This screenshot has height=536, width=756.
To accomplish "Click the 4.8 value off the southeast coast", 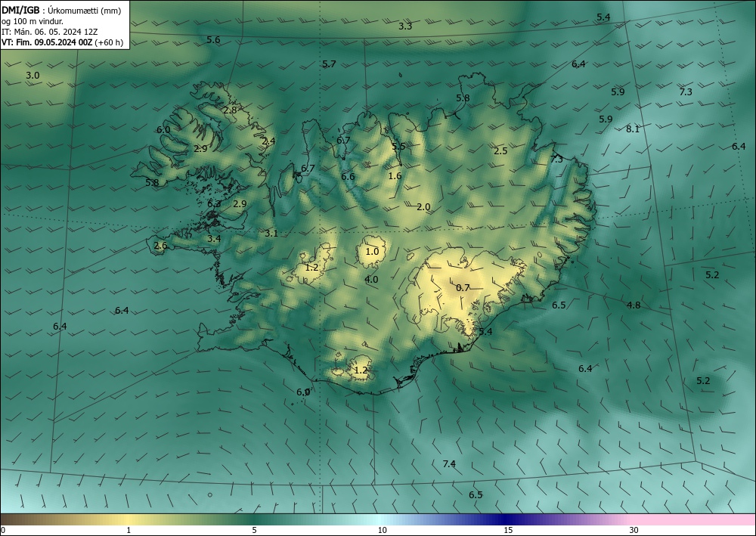I will point(634,305).
